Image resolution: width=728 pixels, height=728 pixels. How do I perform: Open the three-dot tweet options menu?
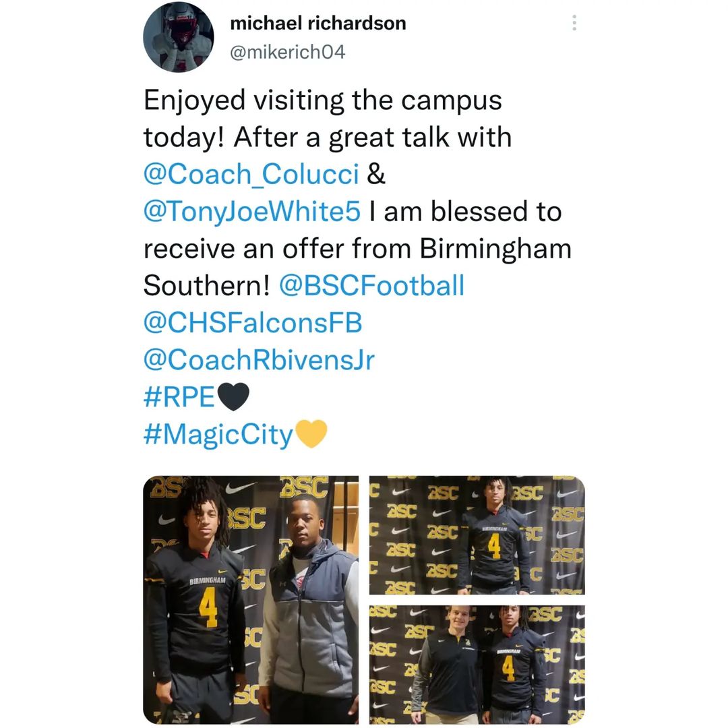(574, 23)
